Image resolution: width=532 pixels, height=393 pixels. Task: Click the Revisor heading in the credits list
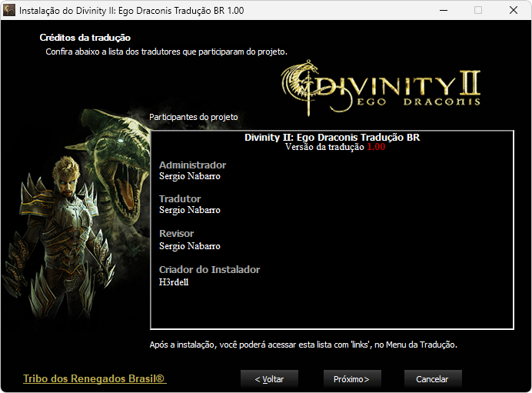[x=176, y=233]
